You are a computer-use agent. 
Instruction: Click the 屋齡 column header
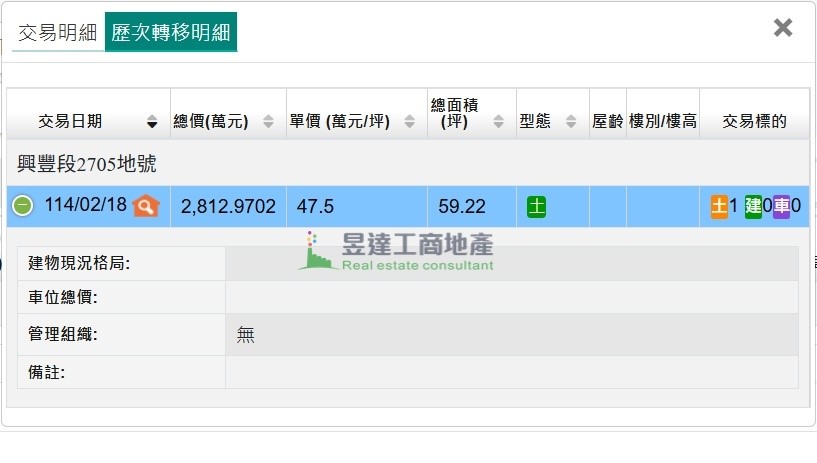point(607,122)
